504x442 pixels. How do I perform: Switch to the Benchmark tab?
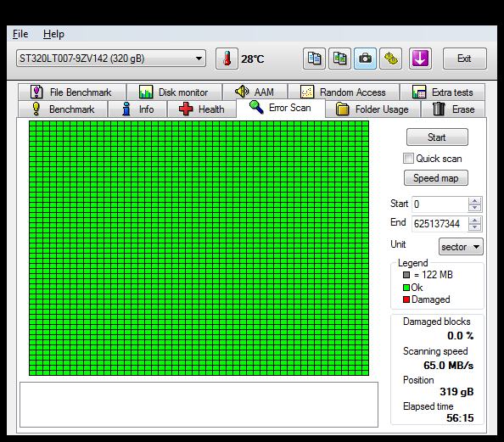(x=63, y=109)
